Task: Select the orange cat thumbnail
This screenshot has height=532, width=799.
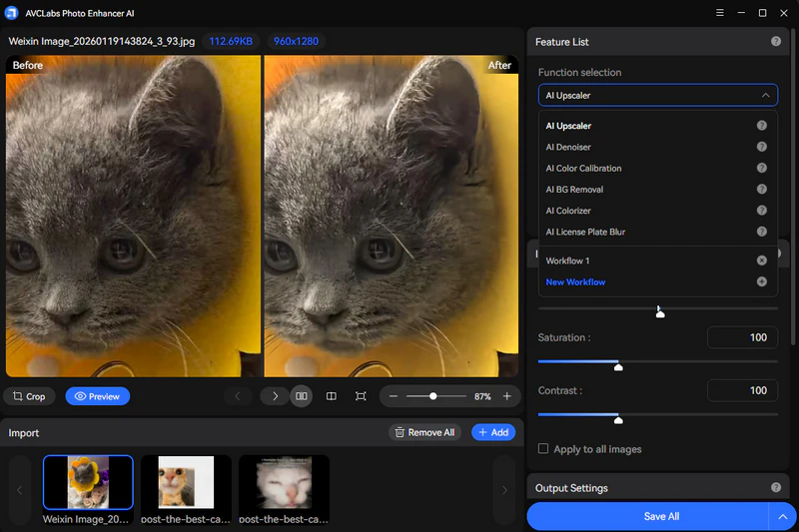Action: pos(186,482)
